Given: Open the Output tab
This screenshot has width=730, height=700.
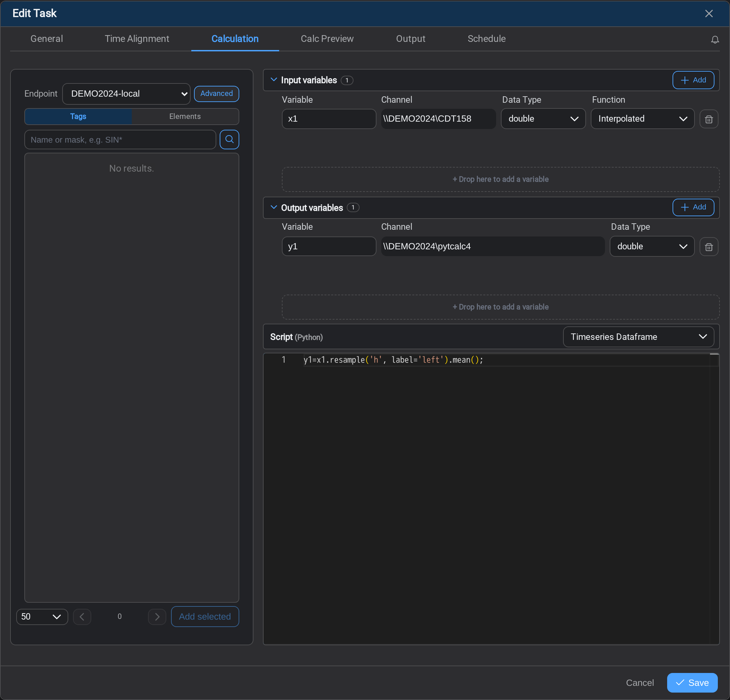Looking at the screenshot, I should click(410, 39).
